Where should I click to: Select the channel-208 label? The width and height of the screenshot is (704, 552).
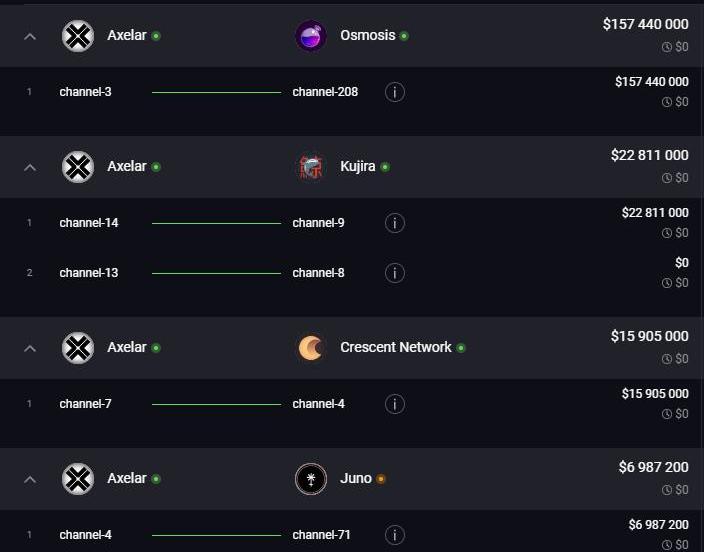[x=325, y=92]
